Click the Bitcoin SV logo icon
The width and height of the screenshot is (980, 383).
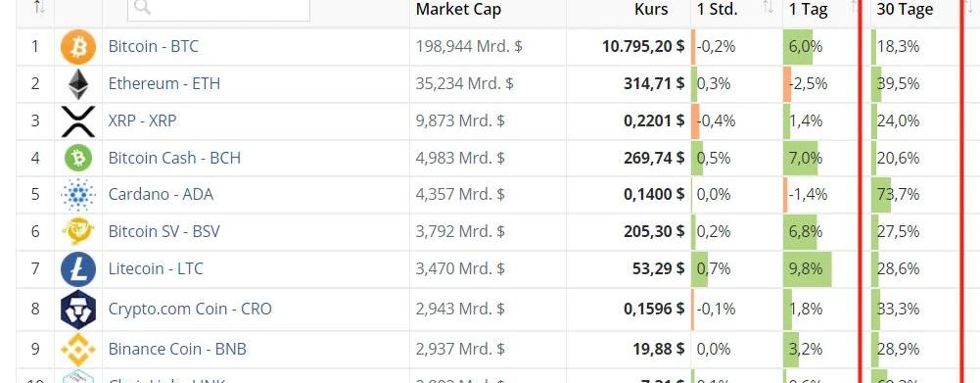[78, 231]
